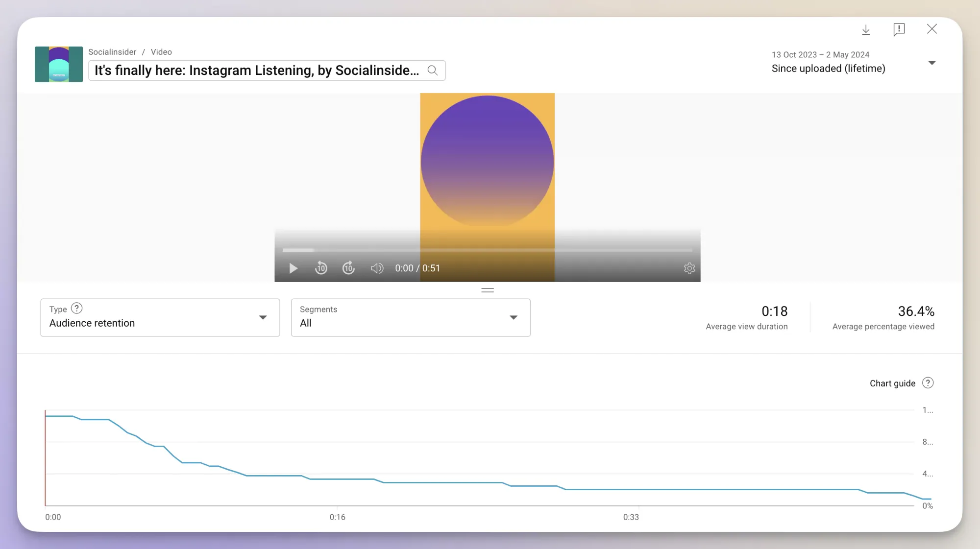Image resolution: width=980 pixels, height=549 pixels.
Task: Open the Type Audience retention dropdown
Action: [x=160, y=317]
